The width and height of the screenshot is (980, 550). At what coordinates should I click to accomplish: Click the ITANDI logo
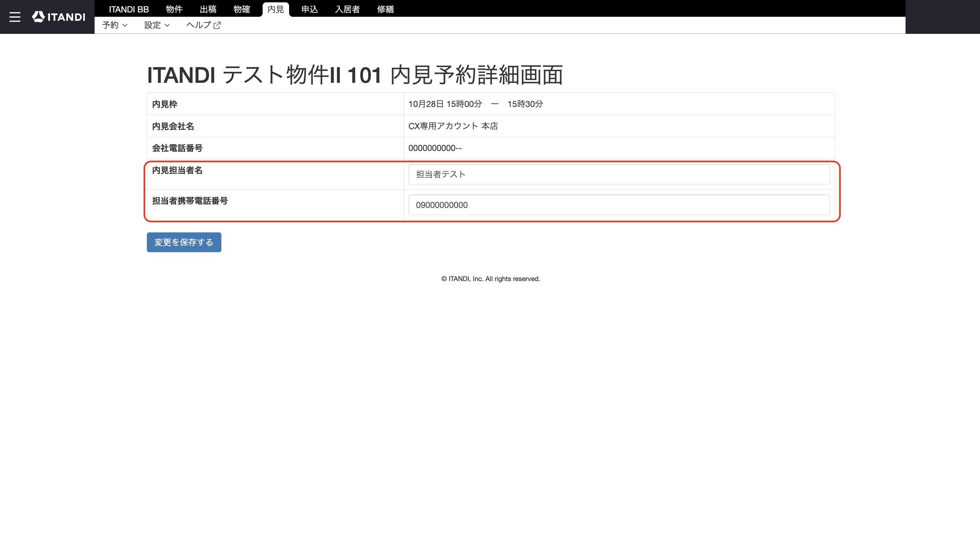[59, 17]
